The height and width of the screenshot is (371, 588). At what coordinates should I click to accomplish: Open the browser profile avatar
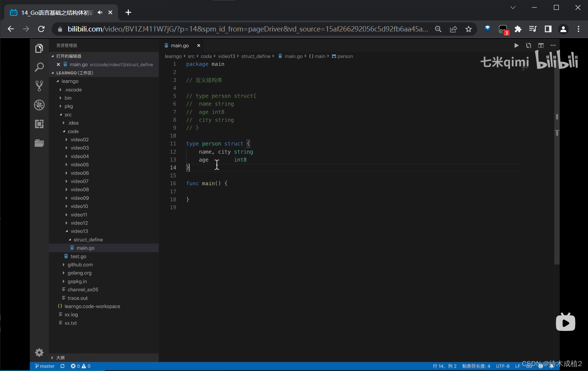tap(563, 29)
